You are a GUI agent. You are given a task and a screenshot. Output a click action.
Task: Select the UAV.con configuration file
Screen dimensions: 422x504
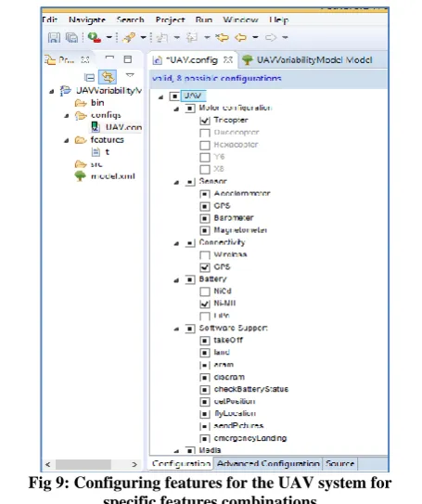(x=116, y=127)
